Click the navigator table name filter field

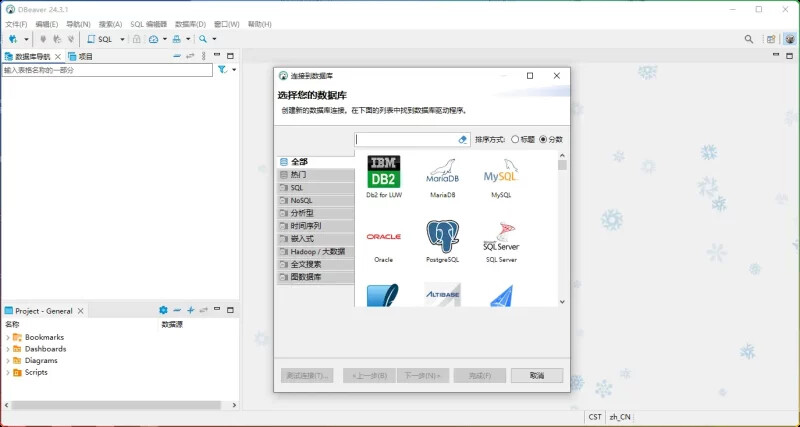[107, 70]
